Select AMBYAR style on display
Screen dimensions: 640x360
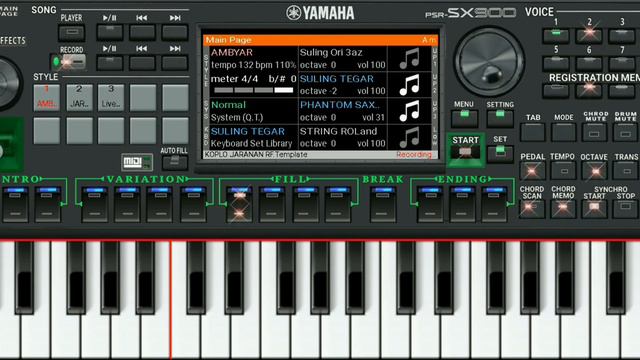click(253, 58)
